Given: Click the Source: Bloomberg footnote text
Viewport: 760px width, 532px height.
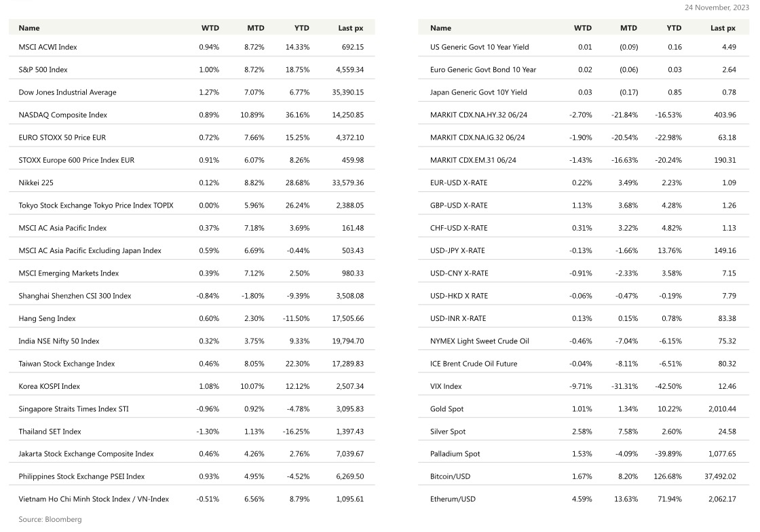Looking at the screenshot, I should pos(50,519).
